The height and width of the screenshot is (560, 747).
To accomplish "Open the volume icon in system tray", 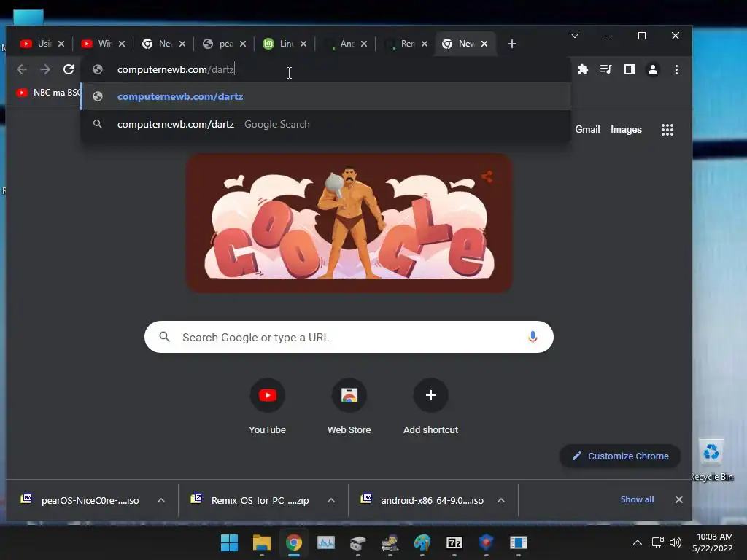I will pos(676,542).
